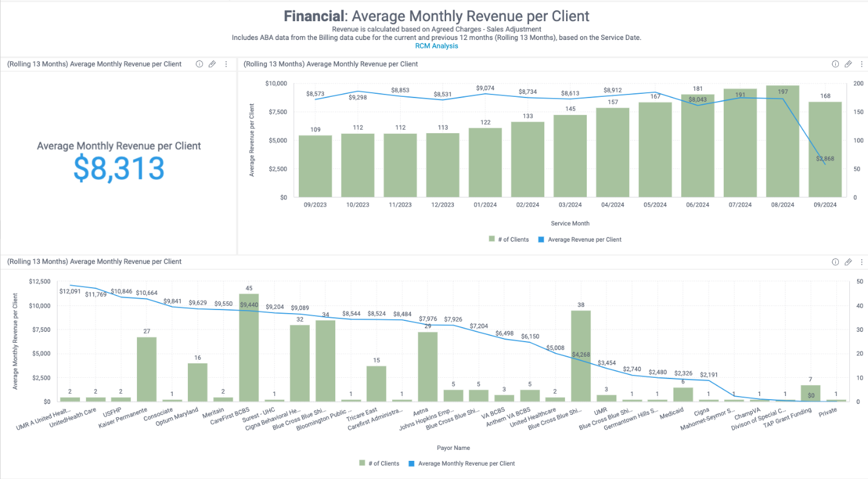Open three-dot menu on Service Month chart widget
The width and height of the screenshot is (868, 479).
click(861, 64)
